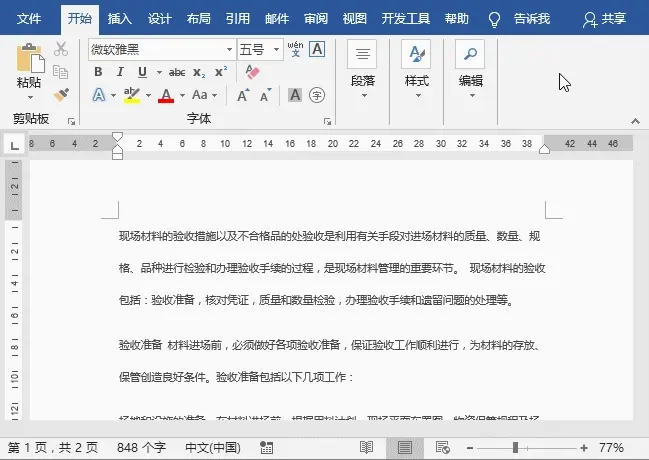Click the zoom out minus button

point(469,448)
